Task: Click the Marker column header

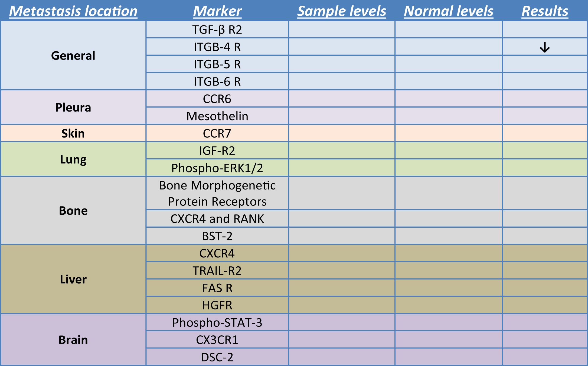Action: click(x=217, y=11)
